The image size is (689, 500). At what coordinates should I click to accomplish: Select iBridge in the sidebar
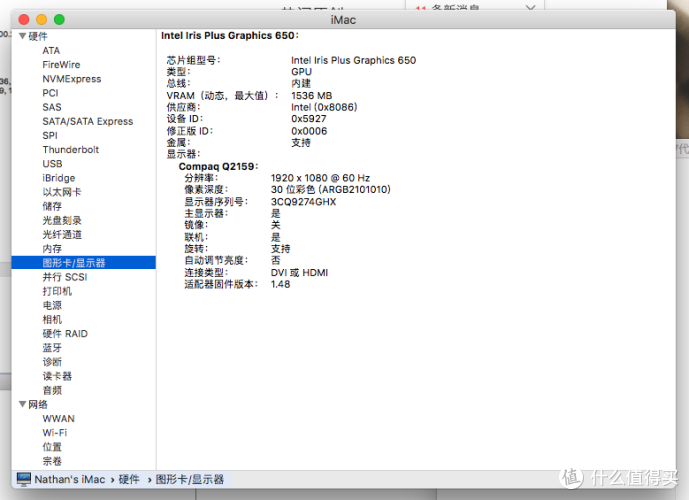58,178
